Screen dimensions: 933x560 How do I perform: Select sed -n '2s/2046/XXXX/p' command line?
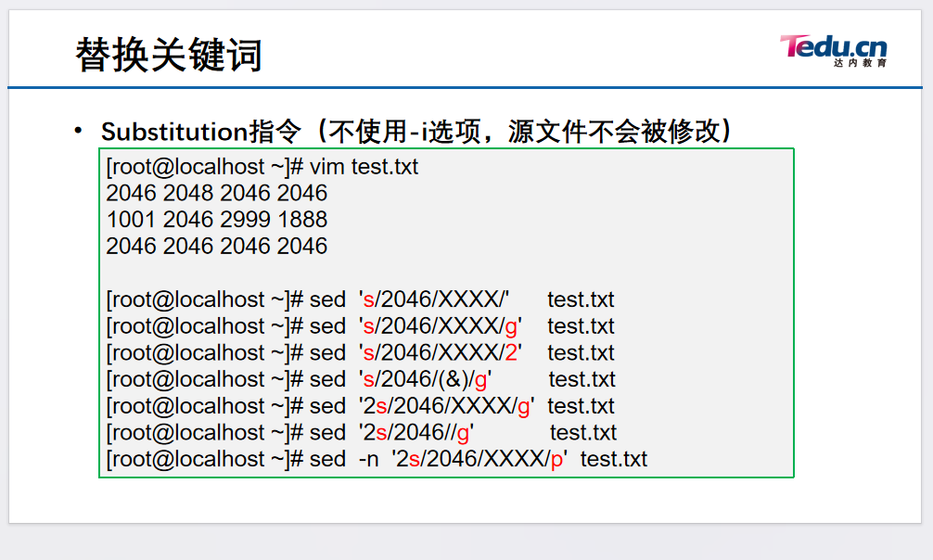(377, 459)
